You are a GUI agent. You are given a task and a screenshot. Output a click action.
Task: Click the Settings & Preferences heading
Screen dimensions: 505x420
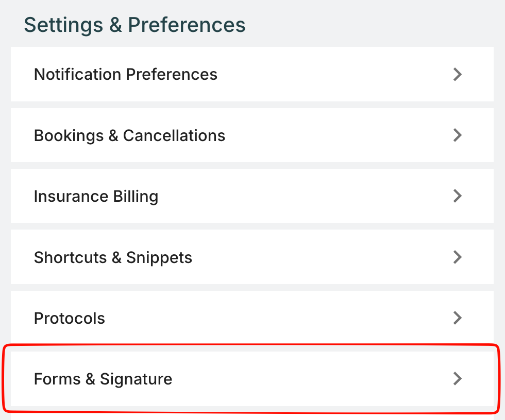click(134, 25)
